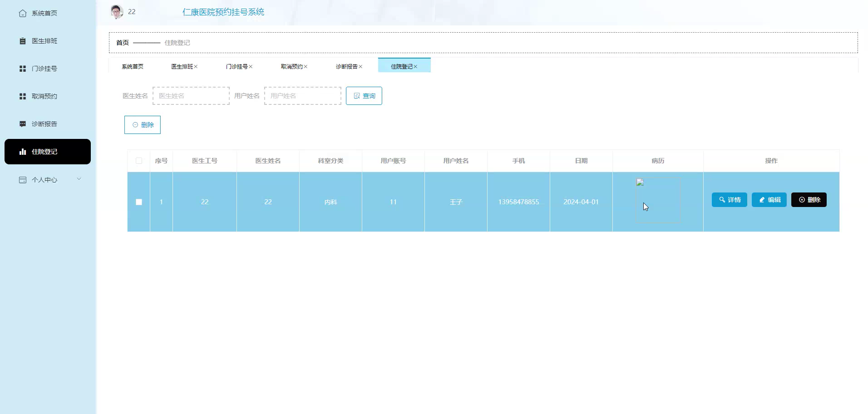Viewport: 868px width, 414px height.
Task: Switch to the 诊断报告 tab
Action: (346, 66)
